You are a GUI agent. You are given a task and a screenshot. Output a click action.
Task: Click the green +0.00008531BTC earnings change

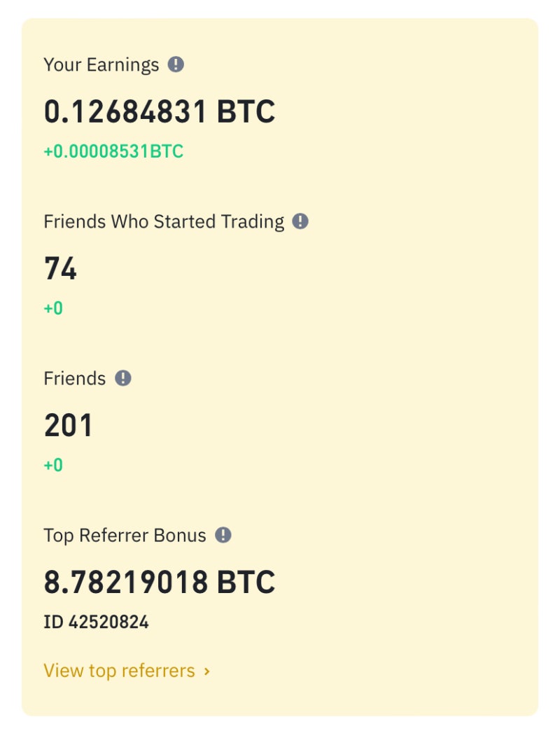pyautogui.click(x=113, y=151)
